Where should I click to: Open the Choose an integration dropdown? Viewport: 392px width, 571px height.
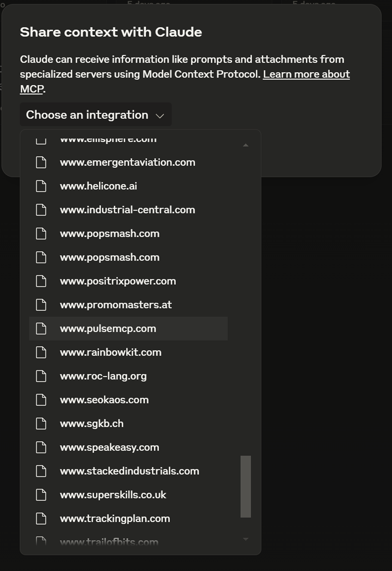click(96, 115)
